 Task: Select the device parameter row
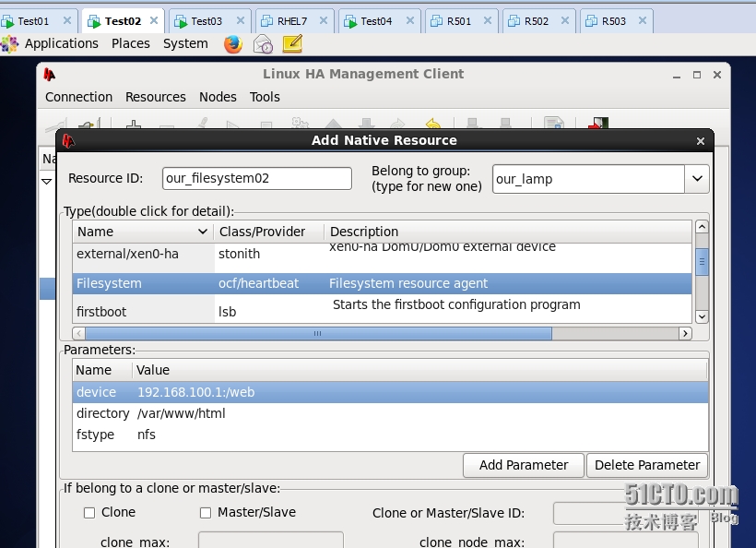tap(390, 392)
